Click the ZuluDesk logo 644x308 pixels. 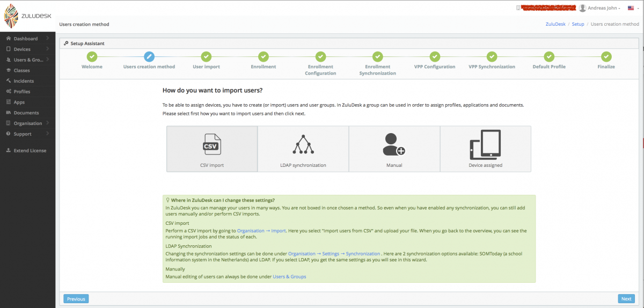[27, 16]
